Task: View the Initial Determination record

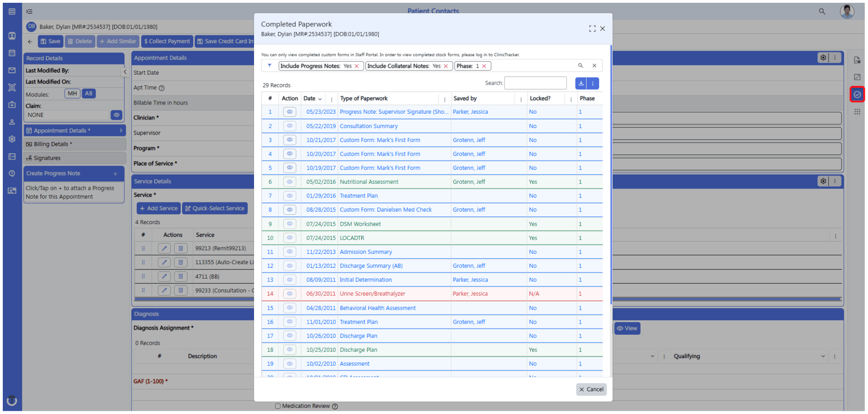Action: pos(289,280)
